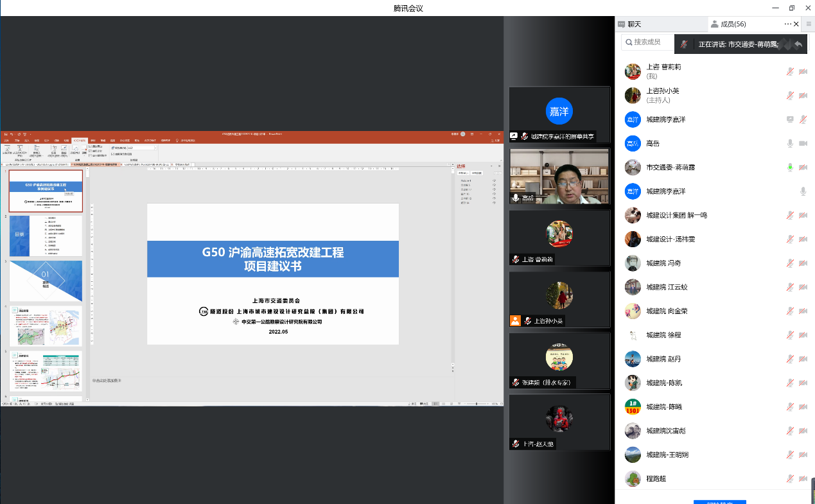Click camera icon in 高岳's row
The width and height of the screenshot is (815, 504).
(x=803, y=143)
